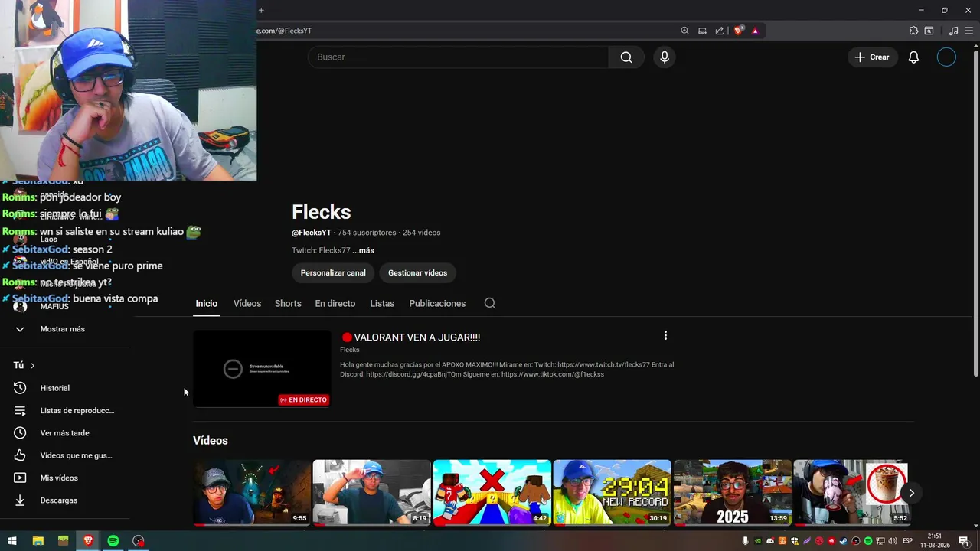Open the sidebar tab search icon in browser
Screen dimensions: 980x551
tap(929, 31)
